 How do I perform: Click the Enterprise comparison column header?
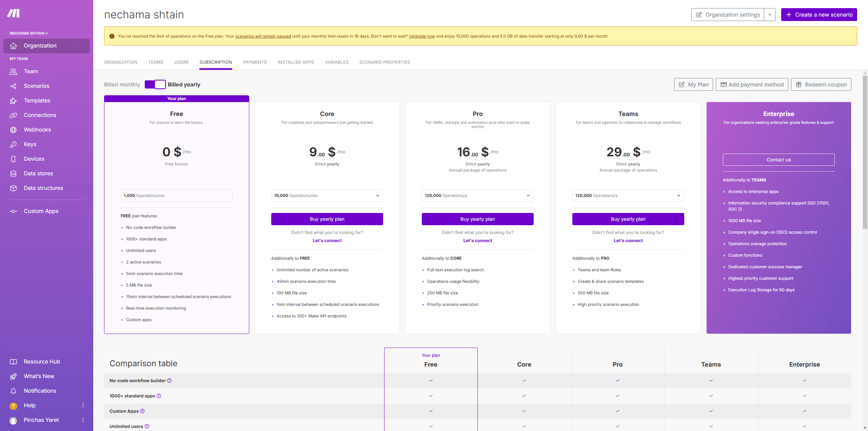pos(805,365)
